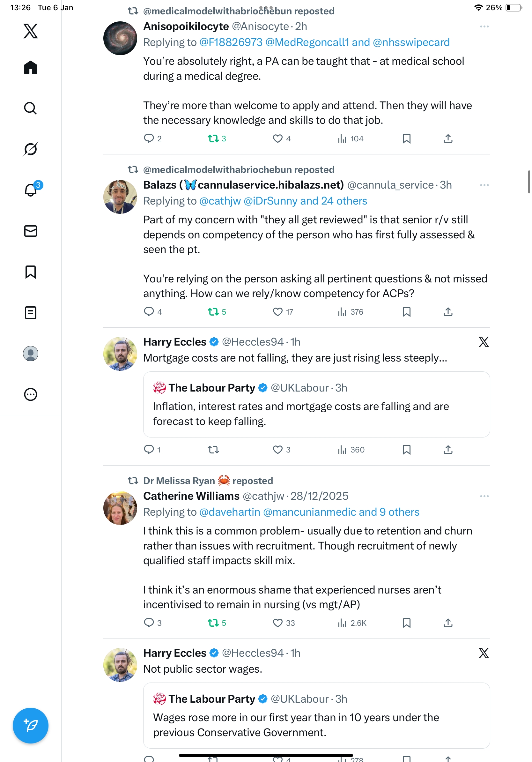Share Anisopoikilocyte's post
Screen dimensions: 532x762
(448, 138)
